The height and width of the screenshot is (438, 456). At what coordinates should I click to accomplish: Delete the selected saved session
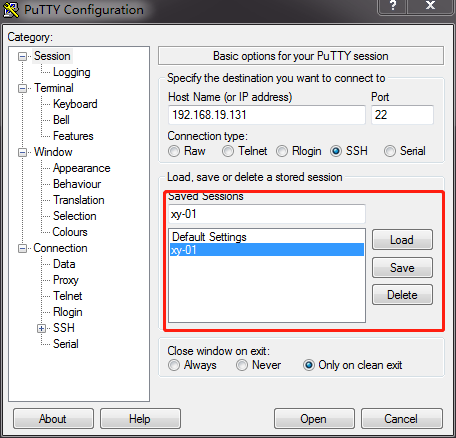(x=402, y=295)
